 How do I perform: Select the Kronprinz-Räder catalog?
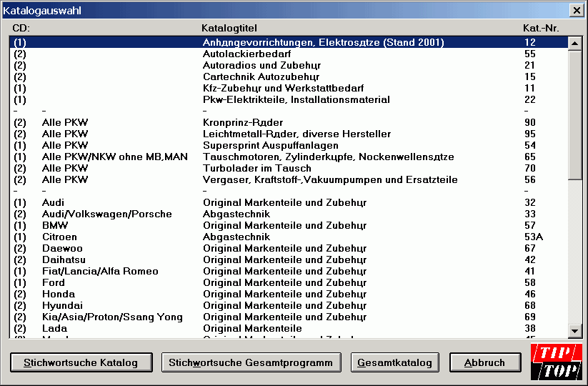tap(289, 123)
